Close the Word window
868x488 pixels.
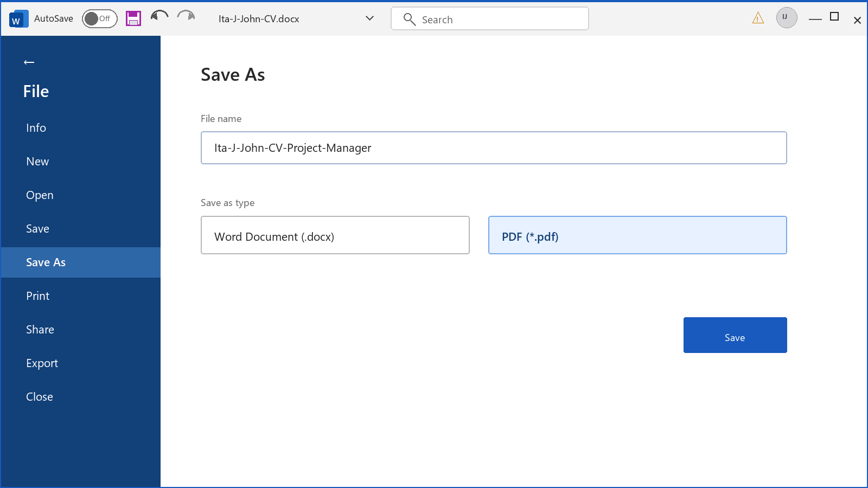click(857, 20)
